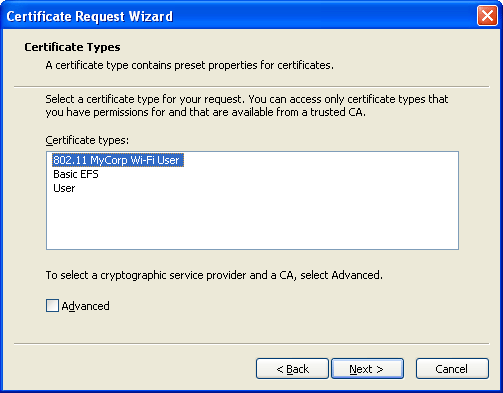503x393 pixels.
Task: Click blank list space below User entry
Action: pos(252,222)
